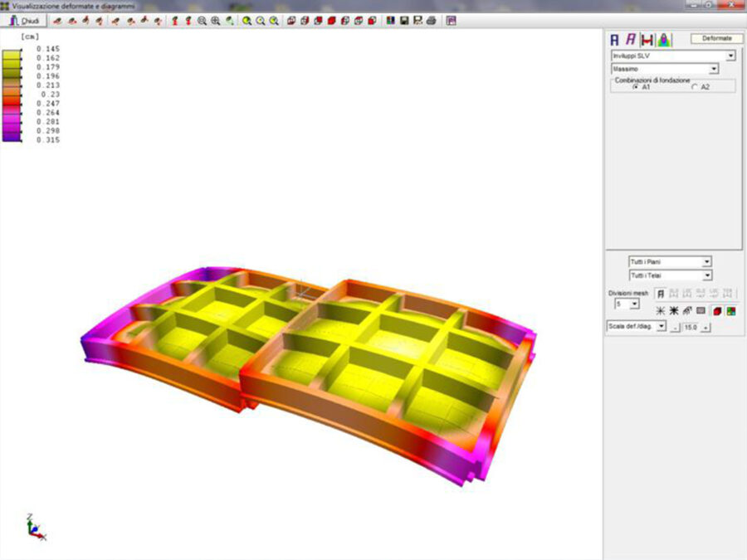Click the red H diagram icon
The height and width of the screenshot is (560, 747).
(647, 39)
